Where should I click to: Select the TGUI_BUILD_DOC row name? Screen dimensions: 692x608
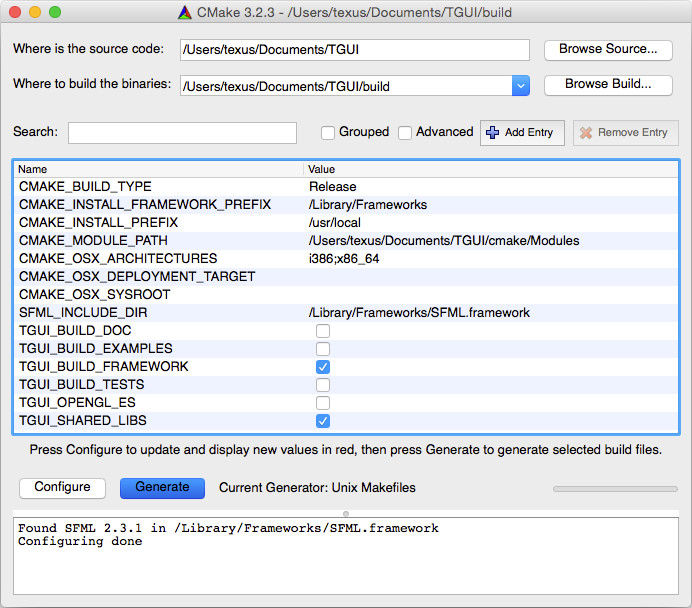75,331
